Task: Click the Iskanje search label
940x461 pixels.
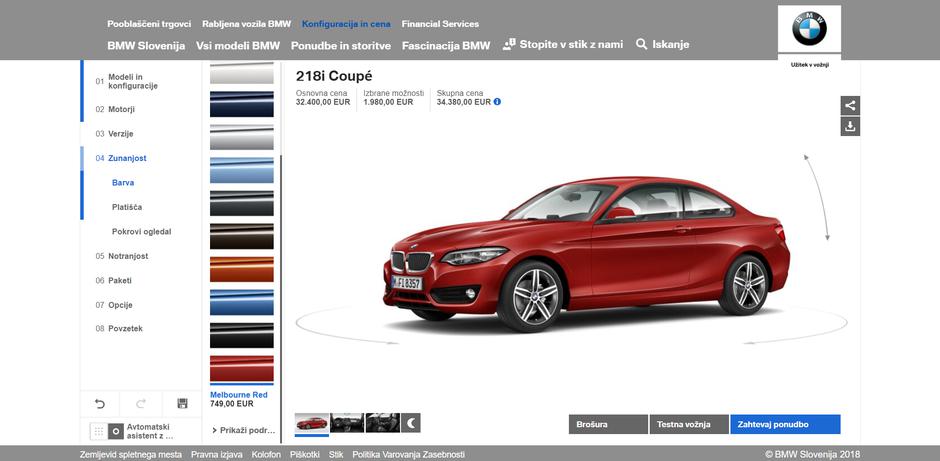Action: [671, 44]
